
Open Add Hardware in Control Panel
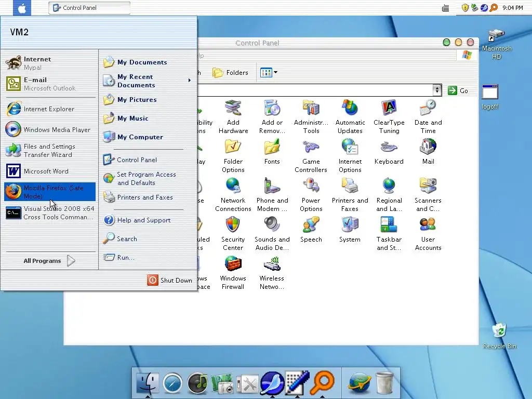(233, 117)
